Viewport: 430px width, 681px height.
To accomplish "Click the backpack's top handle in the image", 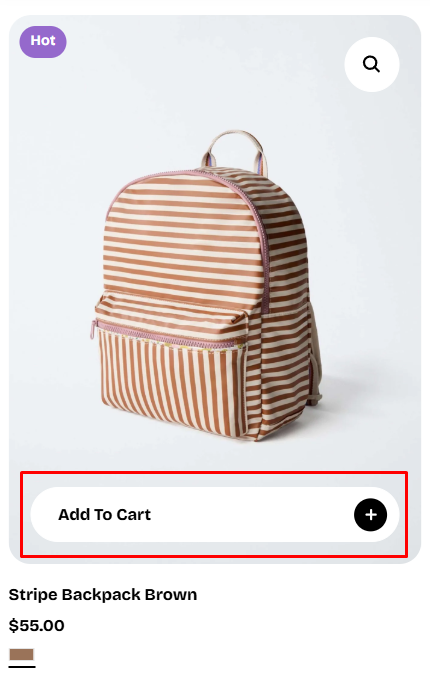I will click(235, 150).
